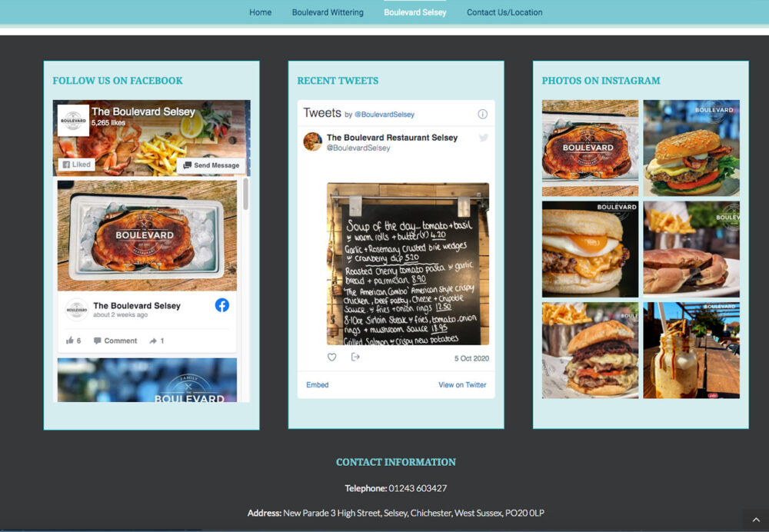Viewport: 769px width, 532px height.
Task: Open the crab photo Facebook post
Action: point(147,235)
